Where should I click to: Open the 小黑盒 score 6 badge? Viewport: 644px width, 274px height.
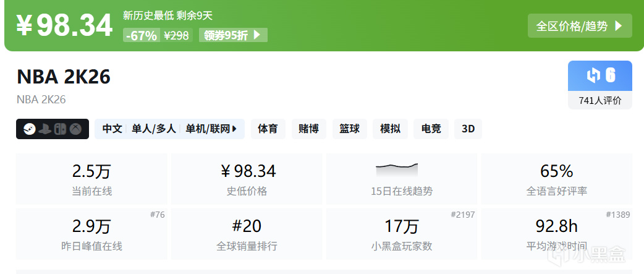600,75
